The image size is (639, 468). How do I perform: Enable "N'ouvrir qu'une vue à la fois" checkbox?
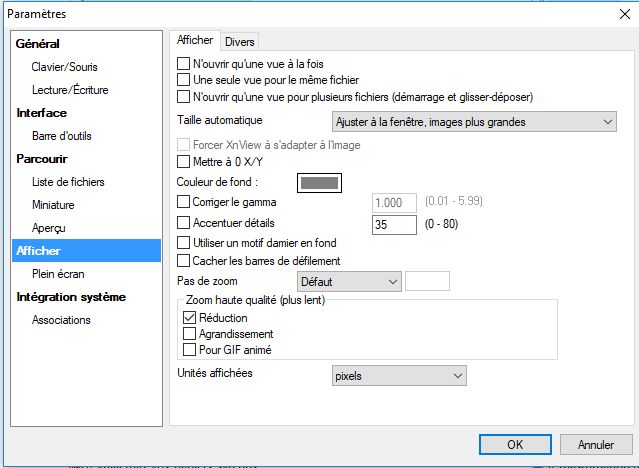[x=183, y=63]
